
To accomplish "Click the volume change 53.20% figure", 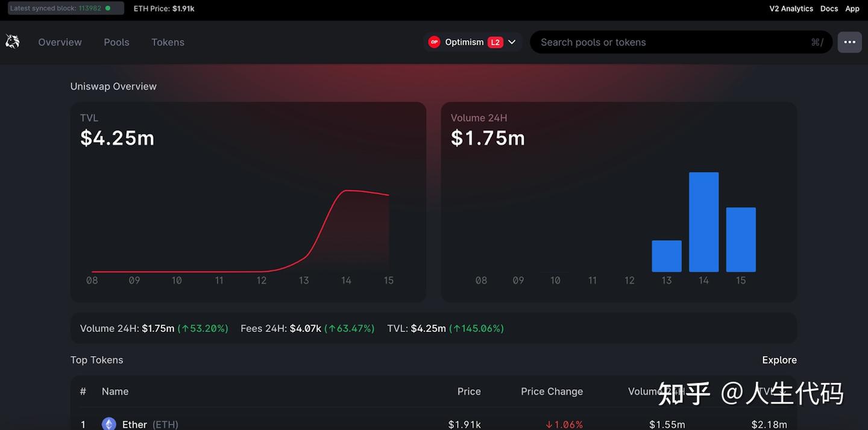I will [x=203, y=328].
